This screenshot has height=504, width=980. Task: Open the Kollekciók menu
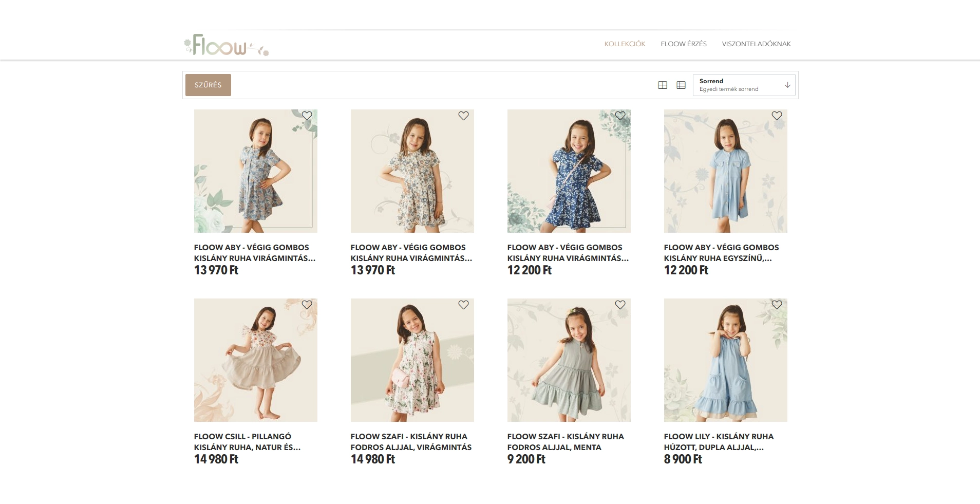point(625,44)
